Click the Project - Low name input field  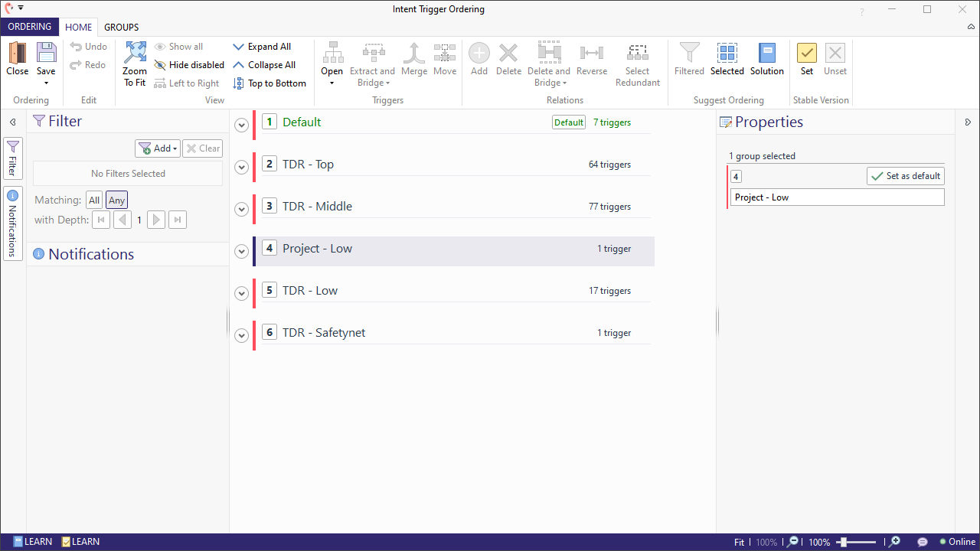[836, 197]
